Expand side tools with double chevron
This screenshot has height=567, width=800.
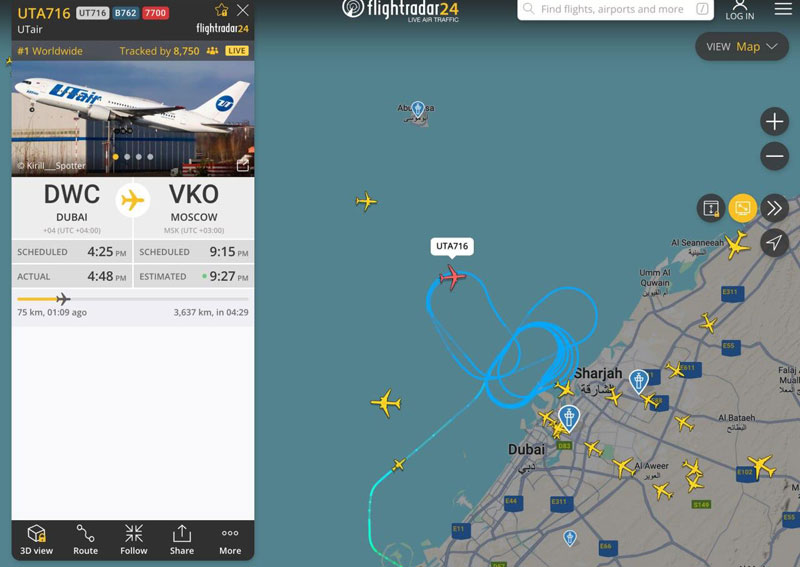tap(774, 208)
